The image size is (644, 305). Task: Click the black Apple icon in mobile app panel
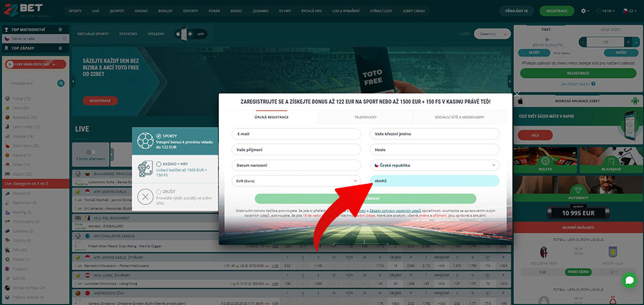(x=520, y=101)
